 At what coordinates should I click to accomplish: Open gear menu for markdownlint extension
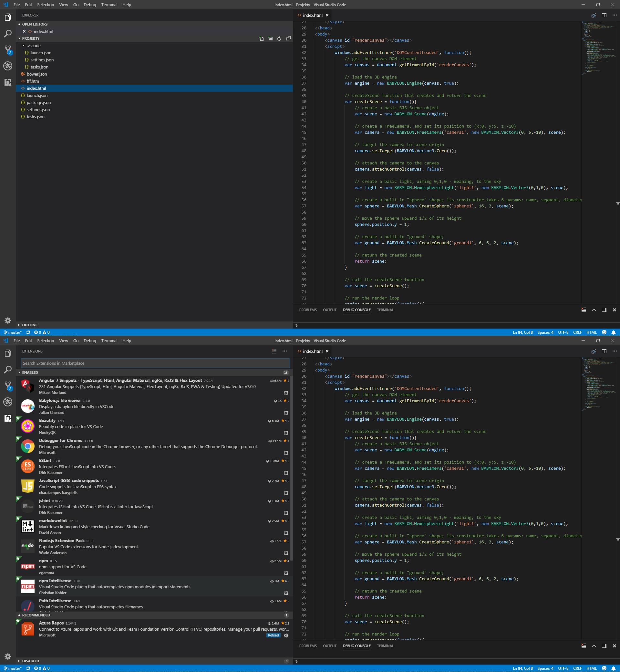tap(286, 533)
